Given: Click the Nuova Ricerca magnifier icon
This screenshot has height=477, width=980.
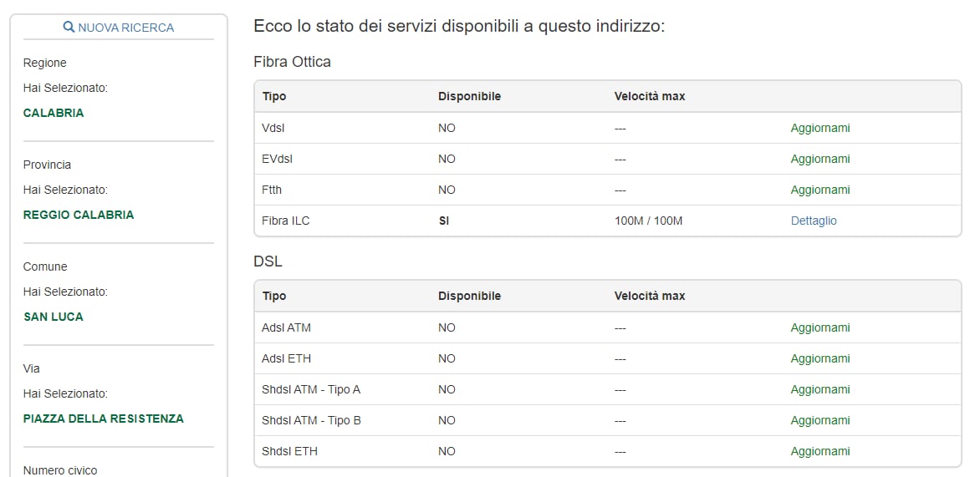Looking at the screenshot, I should pos(69,28).
